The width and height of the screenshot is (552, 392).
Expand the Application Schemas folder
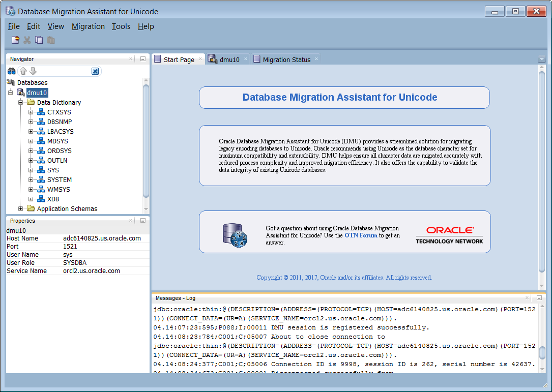[x=21, y=209]
